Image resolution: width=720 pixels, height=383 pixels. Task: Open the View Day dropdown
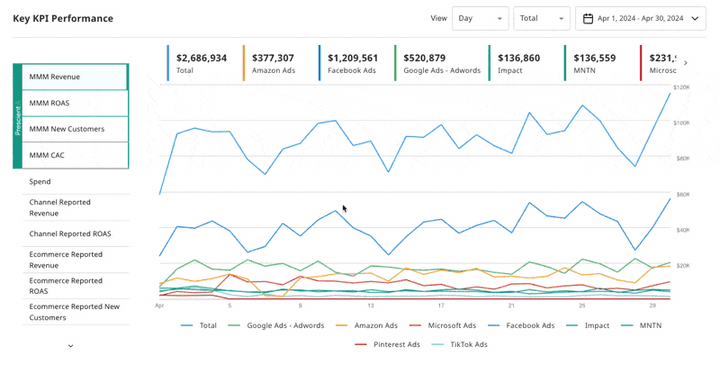480,18
